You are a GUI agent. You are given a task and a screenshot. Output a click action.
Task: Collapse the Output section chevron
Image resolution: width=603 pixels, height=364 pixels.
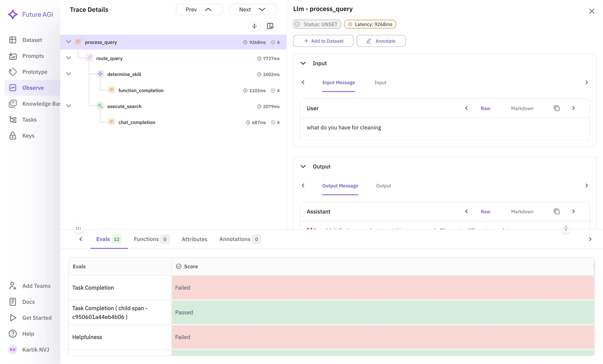click(303, 167)
